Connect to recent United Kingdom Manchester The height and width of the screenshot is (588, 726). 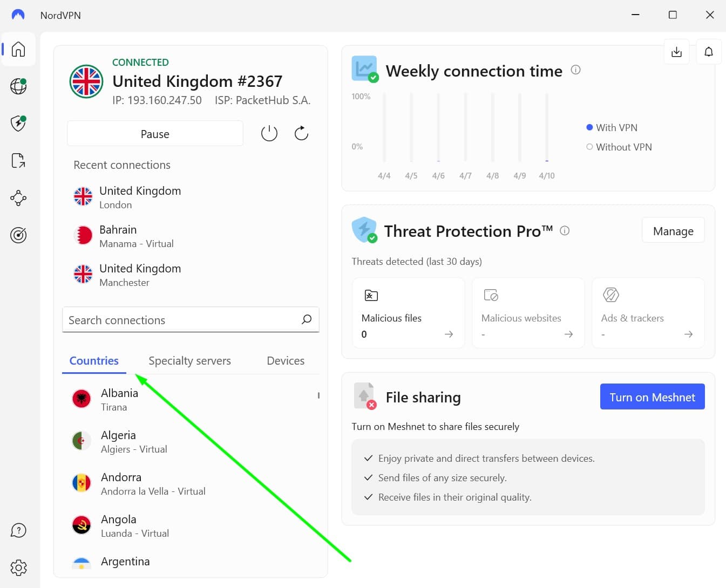191,275
